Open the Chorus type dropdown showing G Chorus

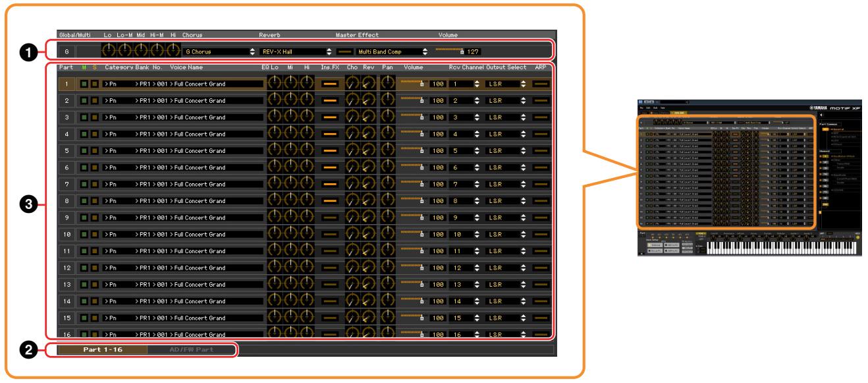pyautogui.click(x=219, y=51)
